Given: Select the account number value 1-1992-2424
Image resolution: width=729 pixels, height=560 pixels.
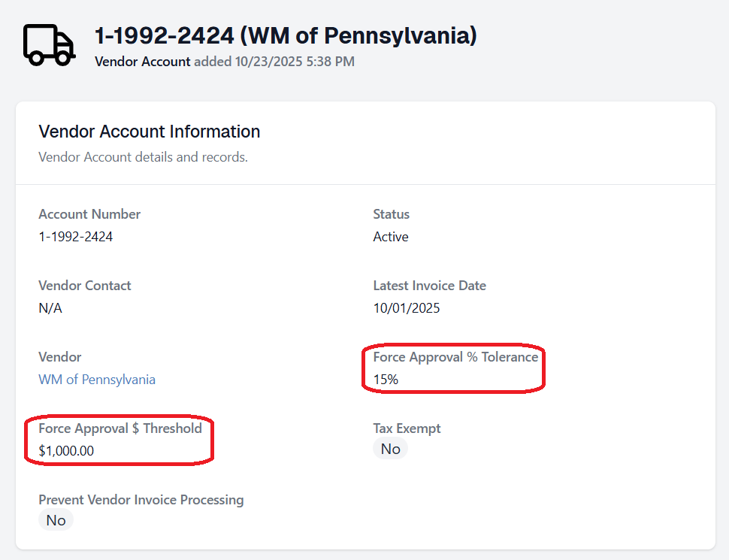Looking at the screenshot, I should [76, 237].
